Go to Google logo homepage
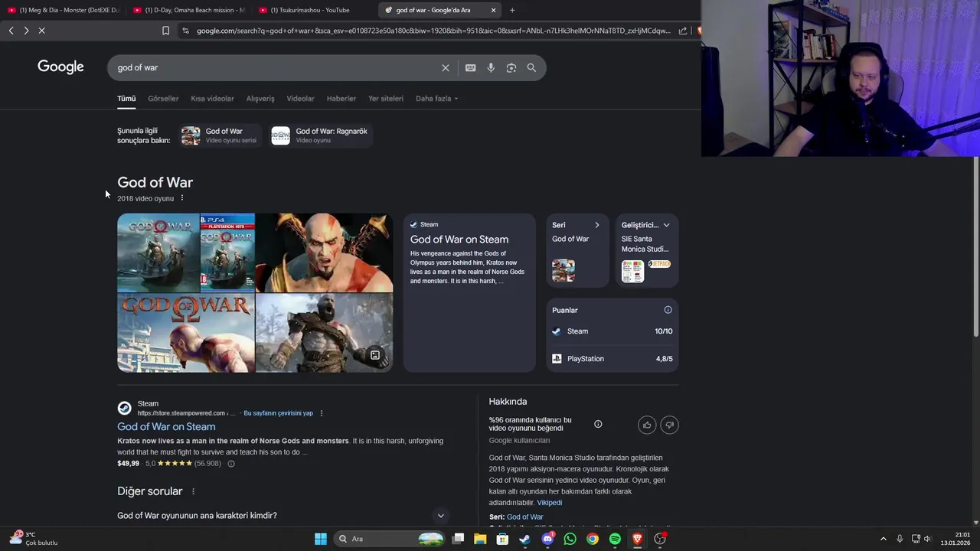Viewport: 980px width, 551px height. (x=60, y=67)
